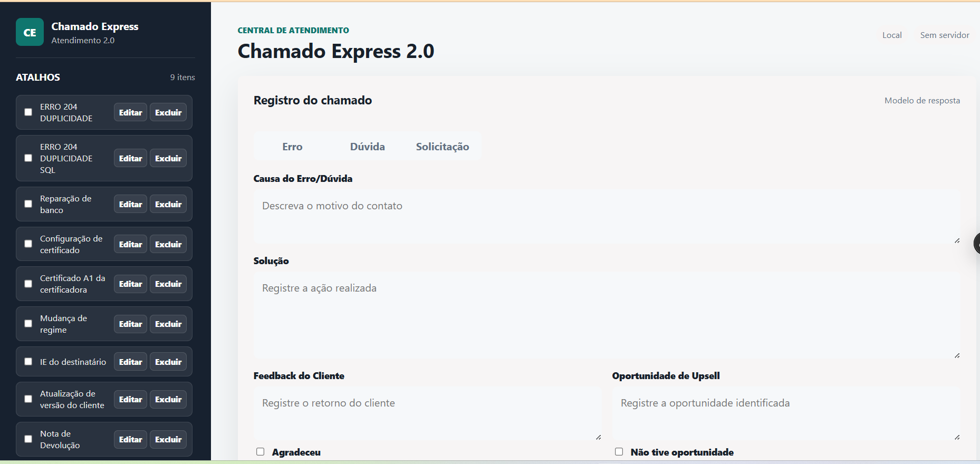This screenshot has width=980, height=464.
Task: Click the dark floating button at right edge
Action: [x=977, y=244]
